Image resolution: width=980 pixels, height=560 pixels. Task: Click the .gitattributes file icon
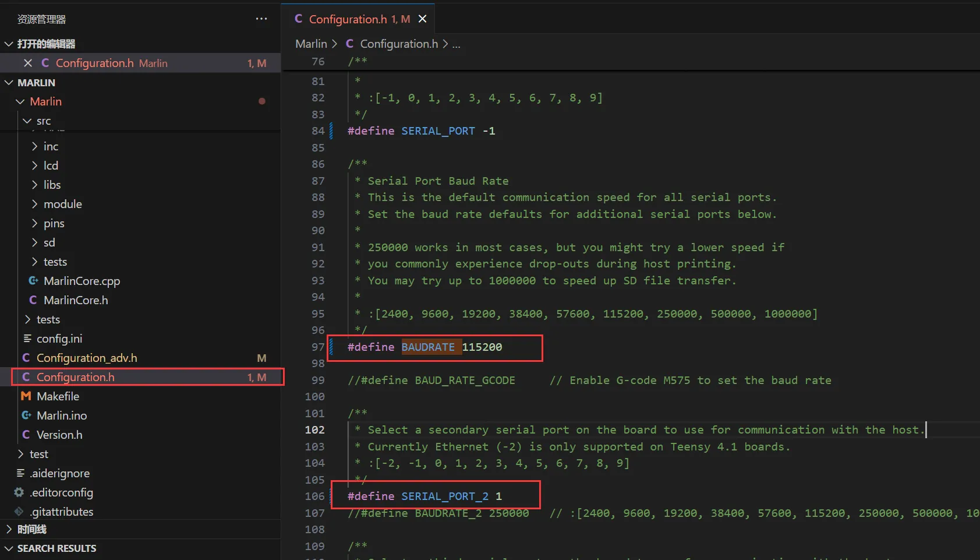tap(19, 512)
